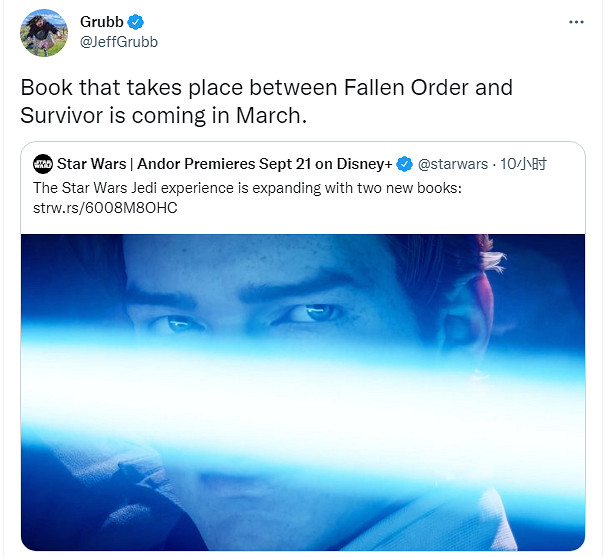Viewport: 611px width, 557px height.
Task: Open Grubb's profile picture avatar
Action: tap(44, 33)
